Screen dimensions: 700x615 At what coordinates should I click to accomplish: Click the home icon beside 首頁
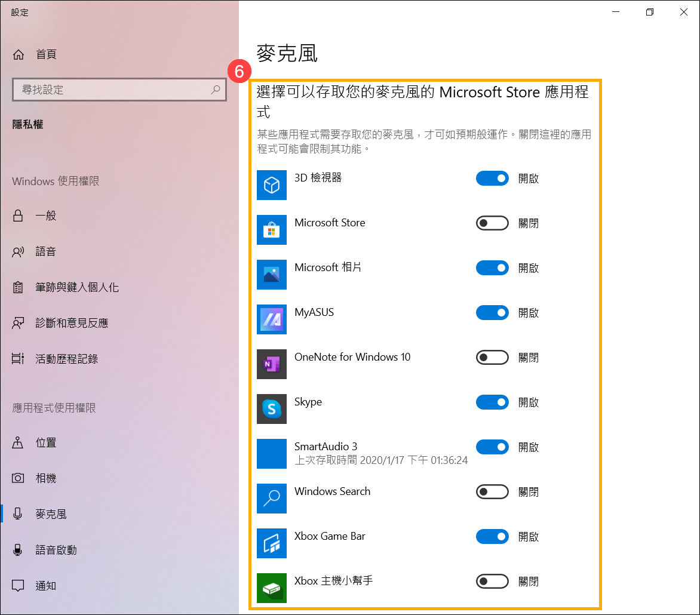pos(19,54)
